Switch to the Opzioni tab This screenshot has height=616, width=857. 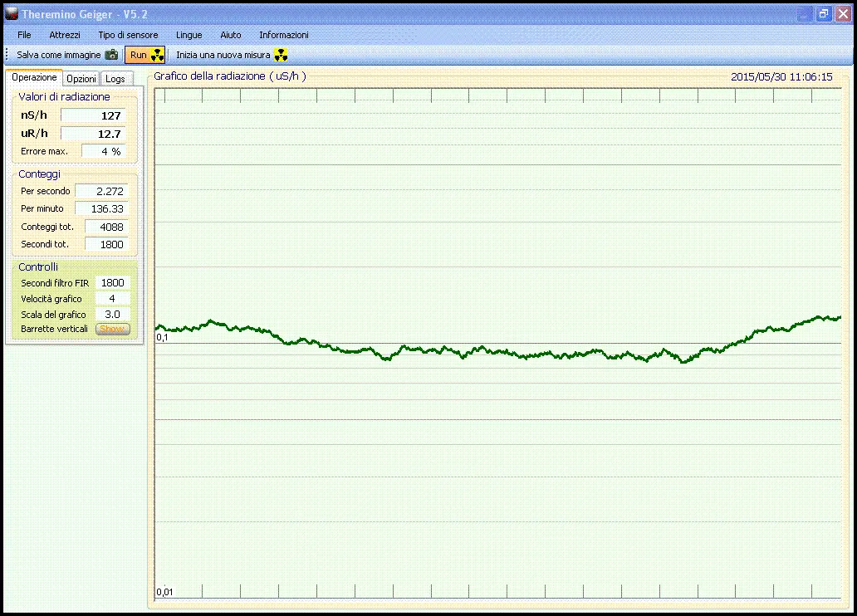pyautogui.click(x=81, y=79)
